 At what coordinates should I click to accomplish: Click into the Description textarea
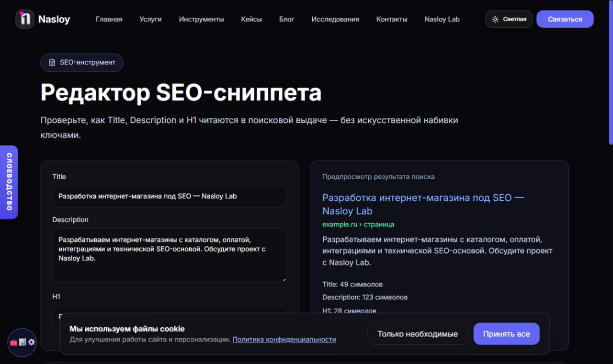point(170,255)
